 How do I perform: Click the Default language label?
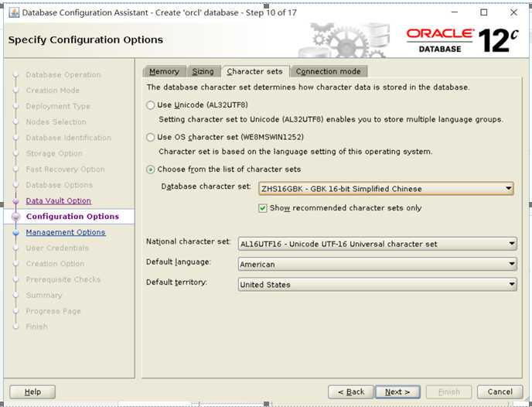[179, 262]
